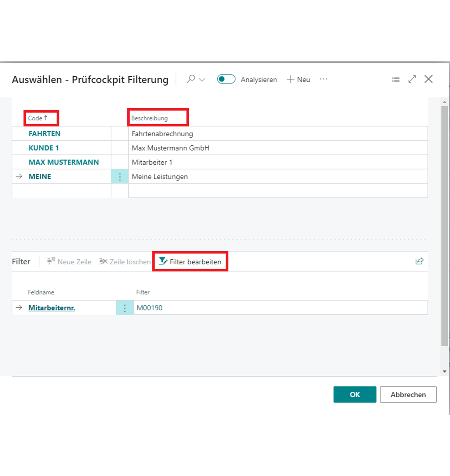Expand the search dropdown chevron

202,80
